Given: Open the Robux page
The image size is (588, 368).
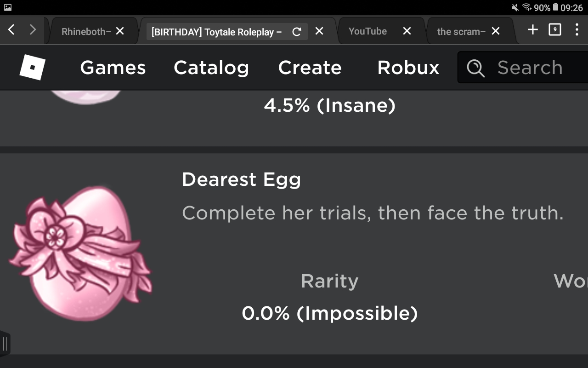Looking at the screenshot, I should 408,68.
